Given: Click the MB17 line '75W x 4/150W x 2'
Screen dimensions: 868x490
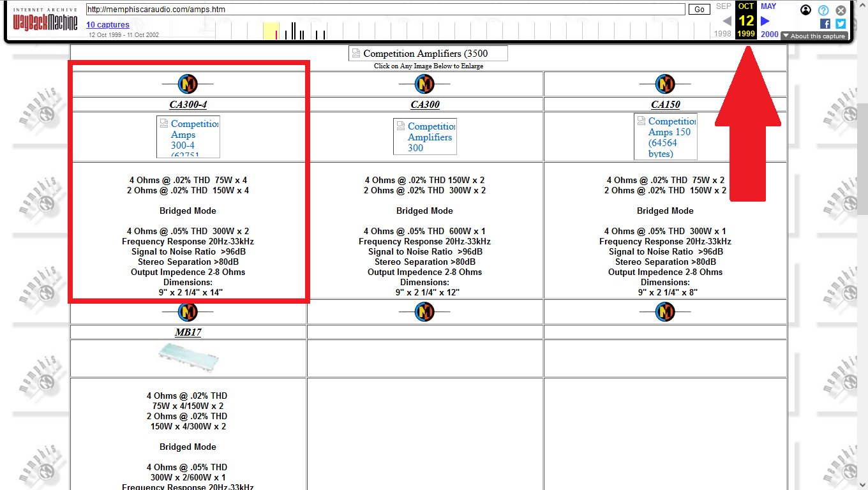Looking at the screenshot, I should [x=188, y=406].
